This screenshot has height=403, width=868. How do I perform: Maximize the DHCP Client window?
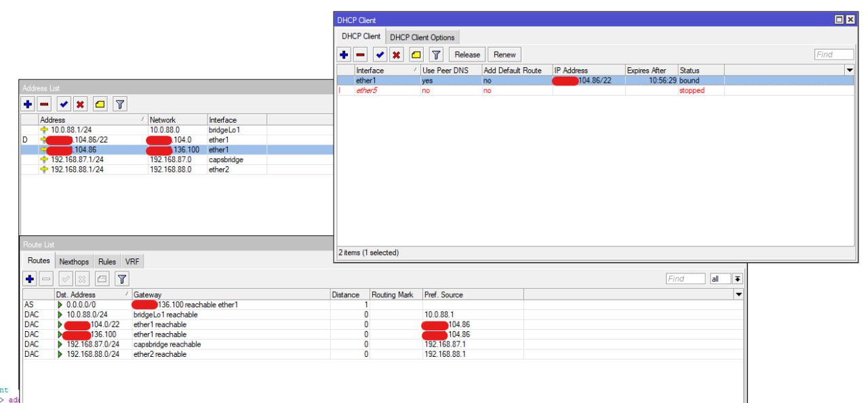click(839, 20)
